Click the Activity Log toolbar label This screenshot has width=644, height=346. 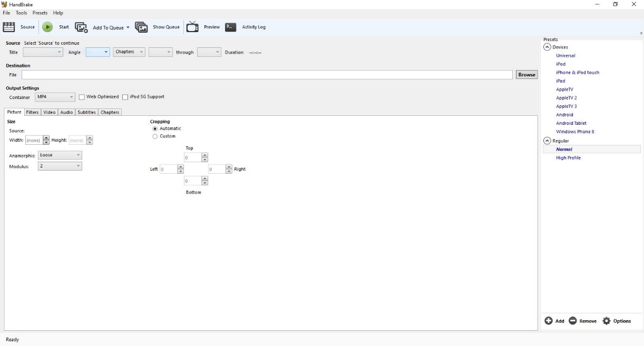253,27
